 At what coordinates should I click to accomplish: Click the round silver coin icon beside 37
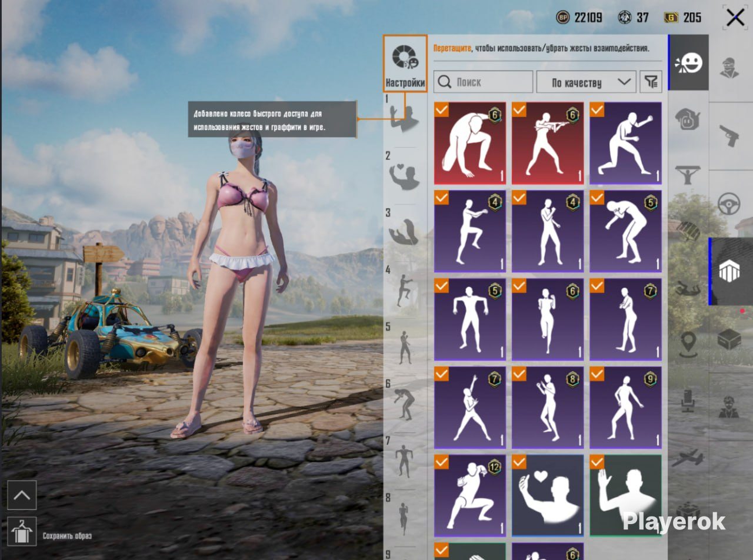click(x=625, y=18)
